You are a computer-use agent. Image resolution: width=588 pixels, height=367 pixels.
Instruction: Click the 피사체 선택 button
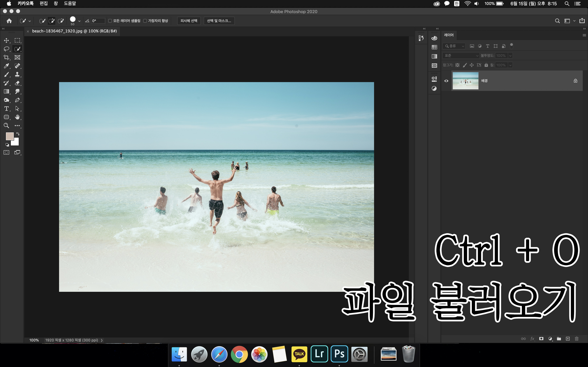coord(189,21)
